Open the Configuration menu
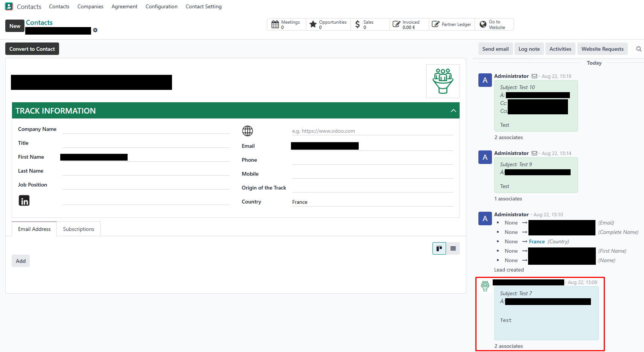This screenshot has height=352, width=644. [161, 6]
